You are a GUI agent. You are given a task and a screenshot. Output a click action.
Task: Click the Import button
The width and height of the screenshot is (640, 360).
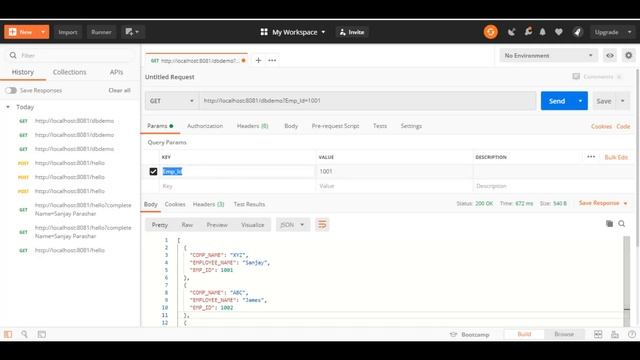[68, 32]
